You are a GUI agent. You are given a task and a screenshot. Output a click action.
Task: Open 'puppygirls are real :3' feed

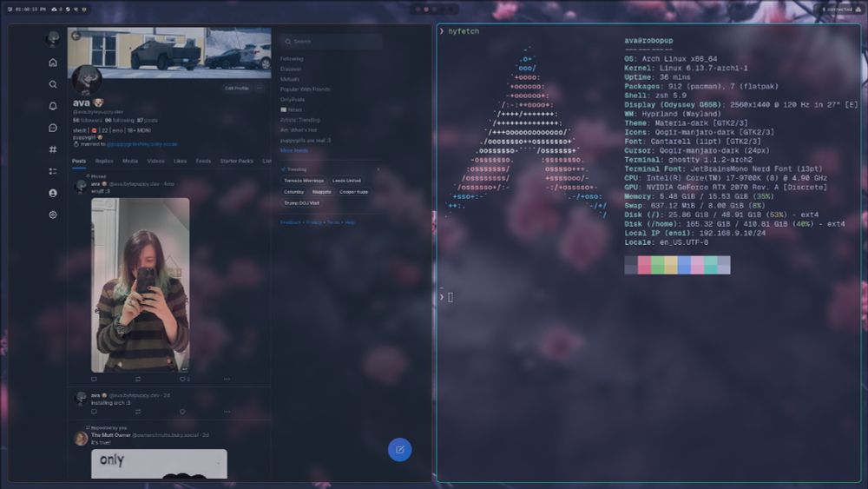click(306, 141)
